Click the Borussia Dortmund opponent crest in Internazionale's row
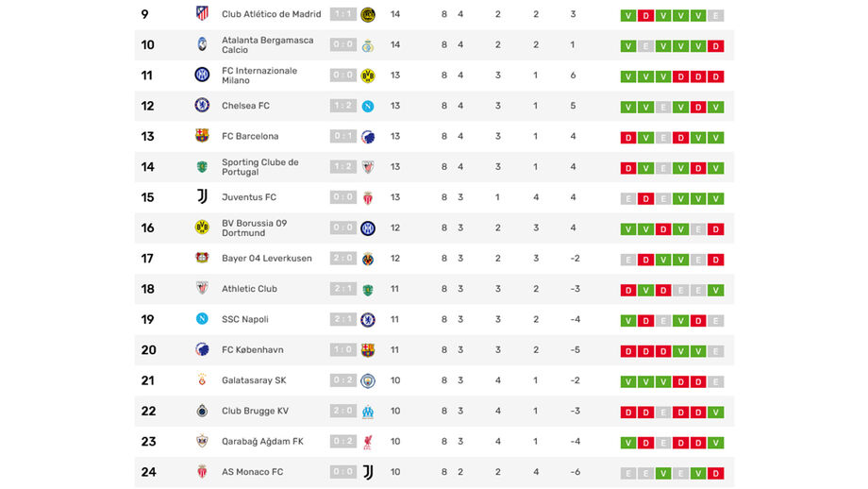868x489 pixels. tap(368, 76)
